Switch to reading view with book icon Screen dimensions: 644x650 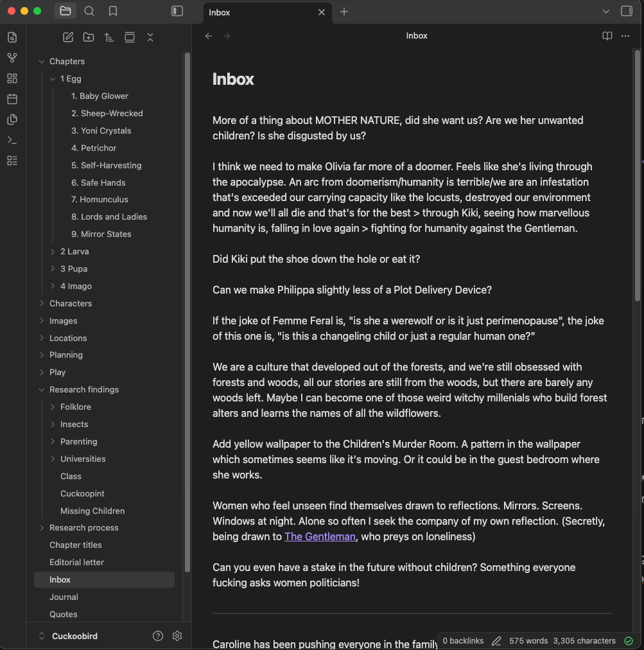[607, 36]
